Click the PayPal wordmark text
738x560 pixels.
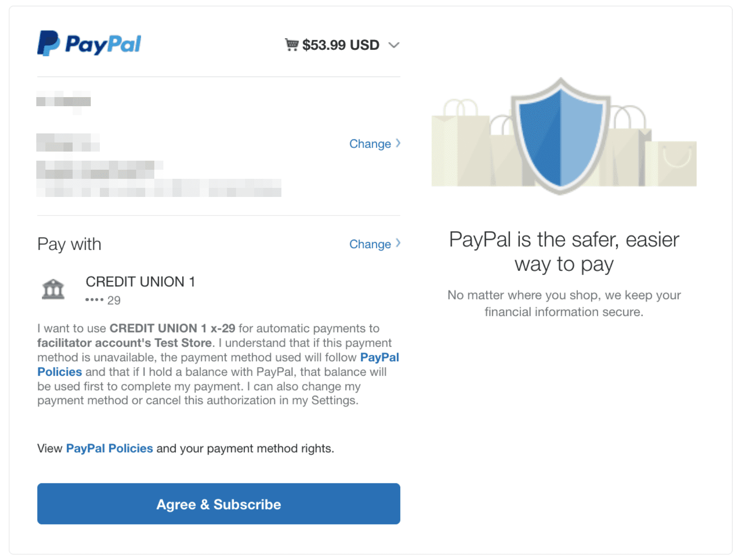coord(103,44)
